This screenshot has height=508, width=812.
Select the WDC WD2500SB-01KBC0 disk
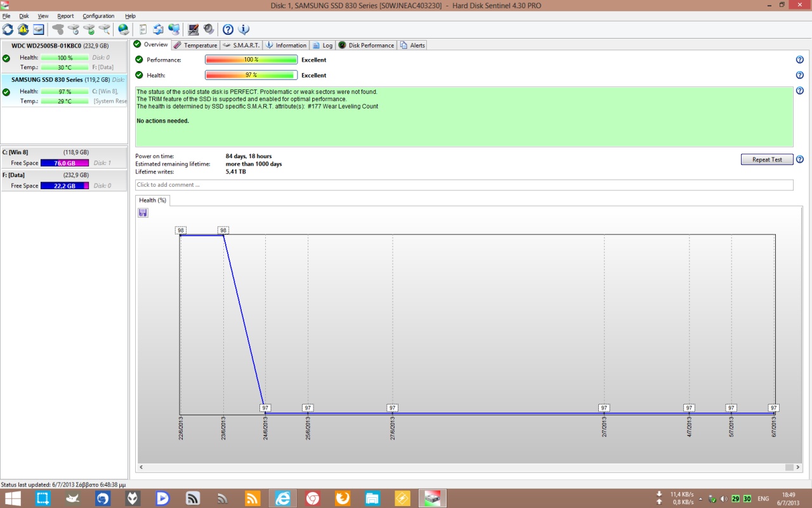(x=64, y=57)
